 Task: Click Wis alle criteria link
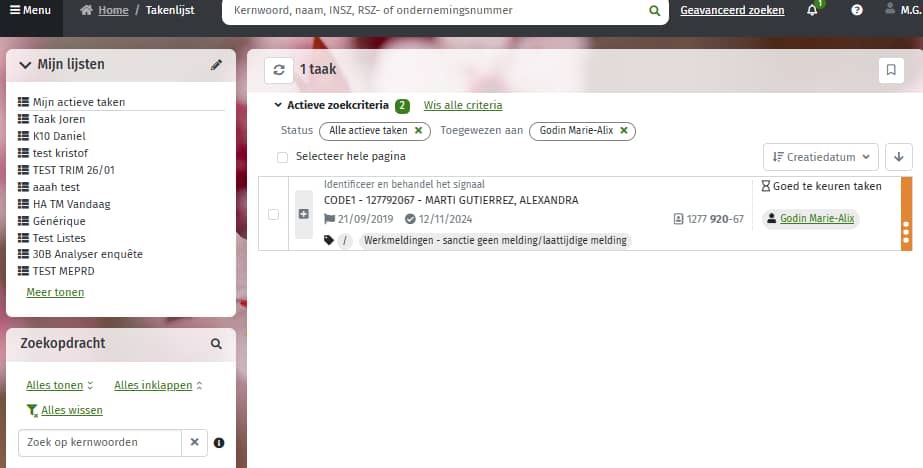coord(463,105)
